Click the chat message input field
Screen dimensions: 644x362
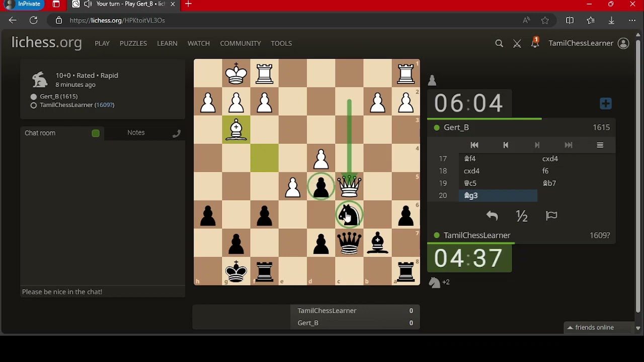pyautogui.click(x=103, y=292)
